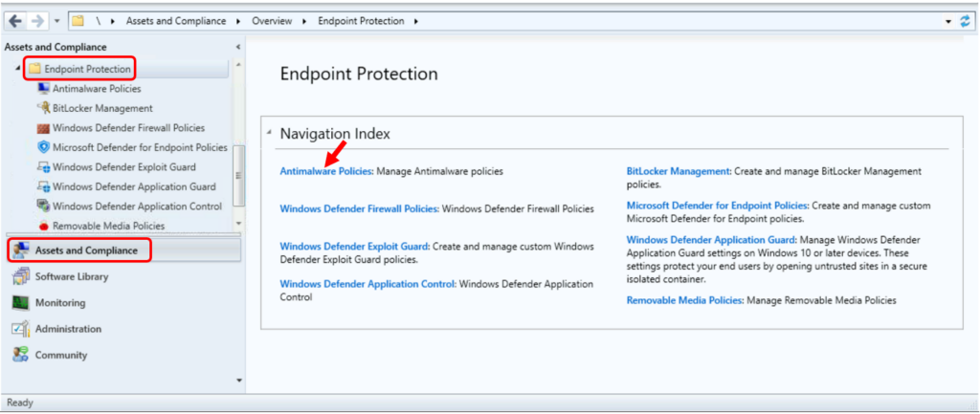
Task: Click the BitLocker Management keys icon
Action: [x=43, y=108]
